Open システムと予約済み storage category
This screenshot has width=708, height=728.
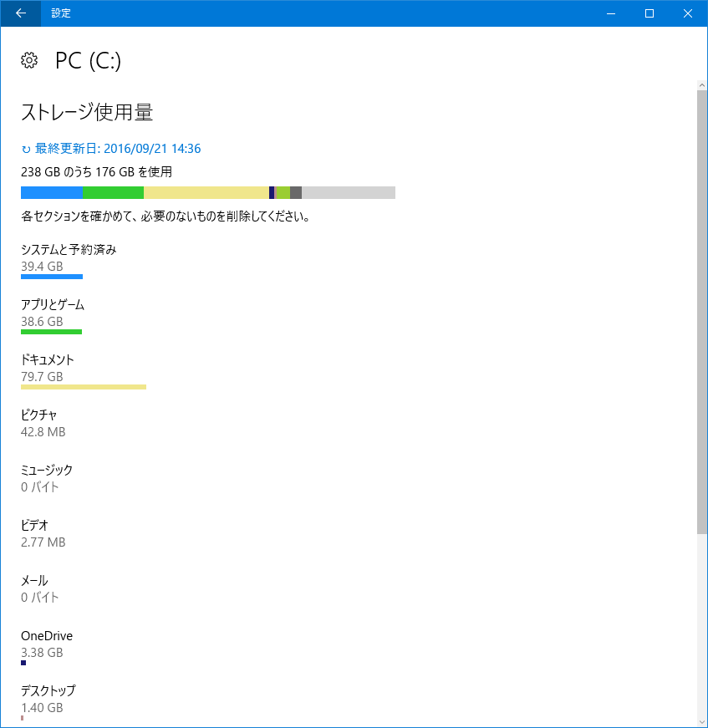click(69, 249)
